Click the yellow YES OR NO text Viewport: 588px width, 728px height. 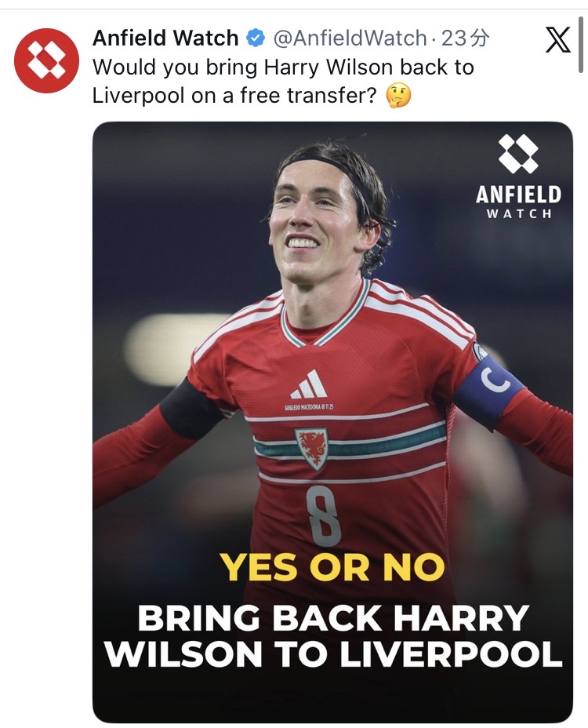[333, 567]
